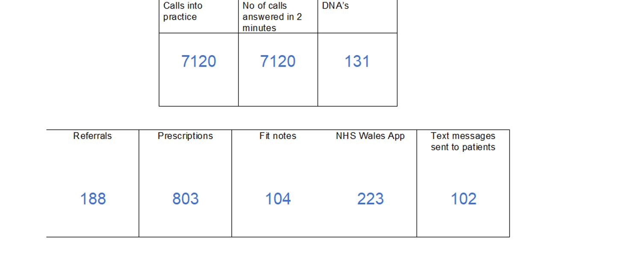Screen dimensions: 644x269
Task: Click the DNA's value 131
Action: click(x=357, y=62)
